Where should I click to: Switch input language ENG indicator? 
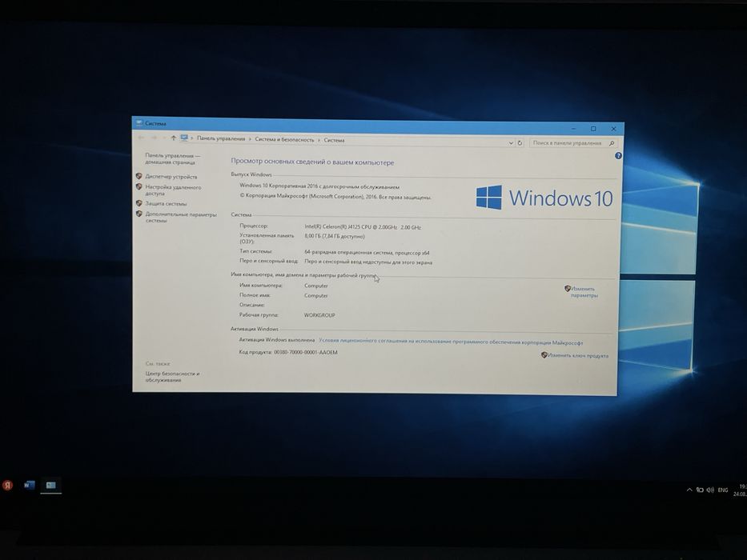(x=723, y=490)
